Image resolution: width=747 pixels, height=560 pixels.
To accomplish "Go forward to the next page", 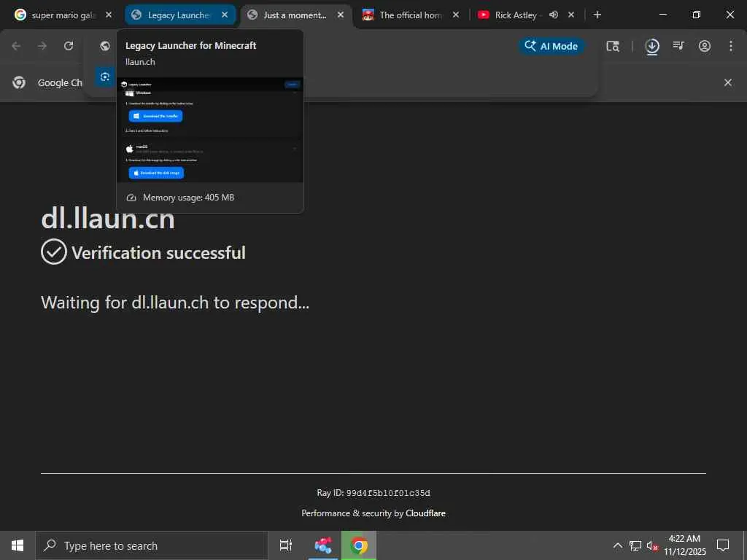I will (x=42, y=46).
